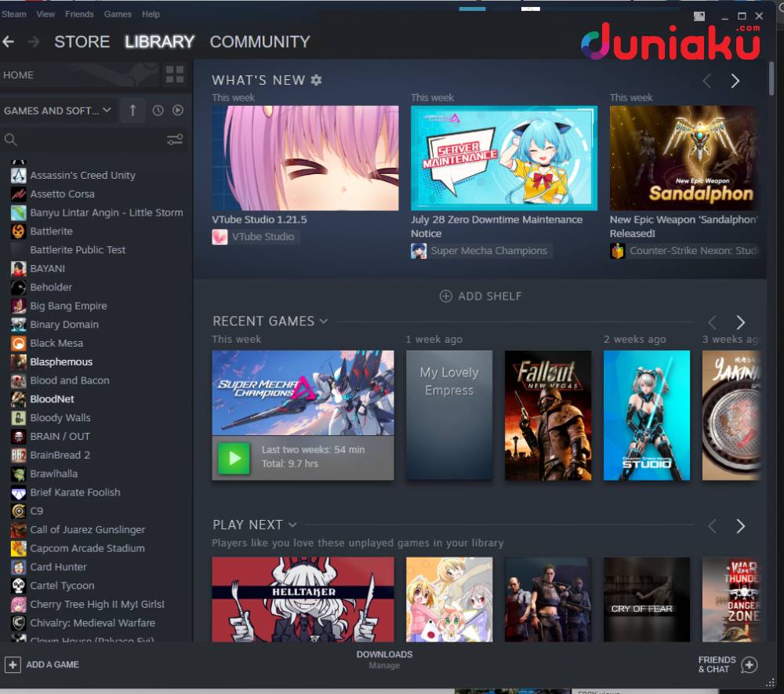
Task: Open the Helltaker cover
Action: pyautogui.click(x=303, y=599)
